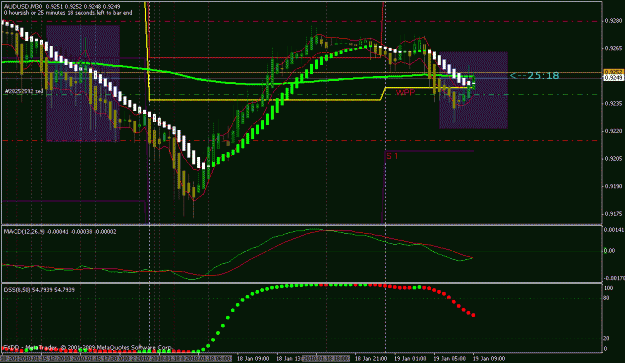This screenshot has height=363, width=625.
Task: Click the 0.9175 price scale value
Action: click(x=613, y=214)
